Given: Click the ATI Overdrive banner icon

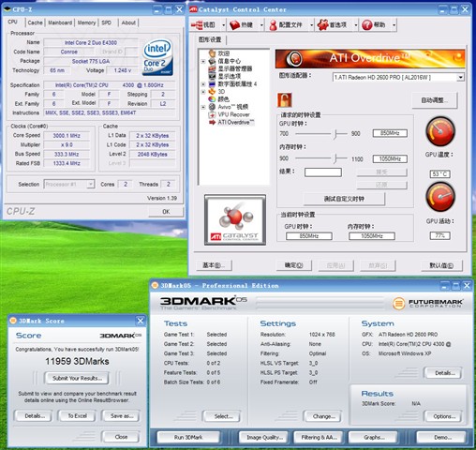Looking at the screenshot, I should pyautogui.click(x=294, y=58).
